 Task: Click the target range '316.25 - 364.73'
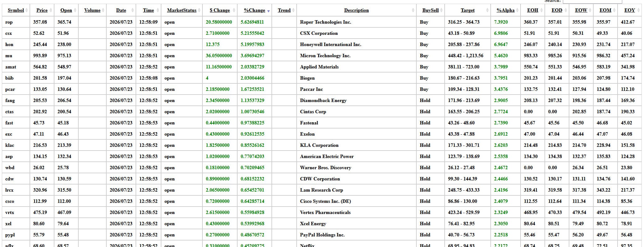click(x=464, y=22)
